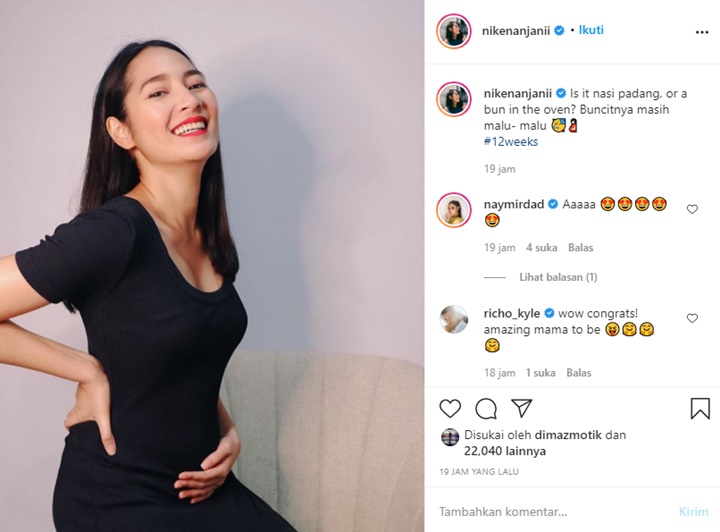Reply to naymirdad's comment using Balas

coord(580,248)
